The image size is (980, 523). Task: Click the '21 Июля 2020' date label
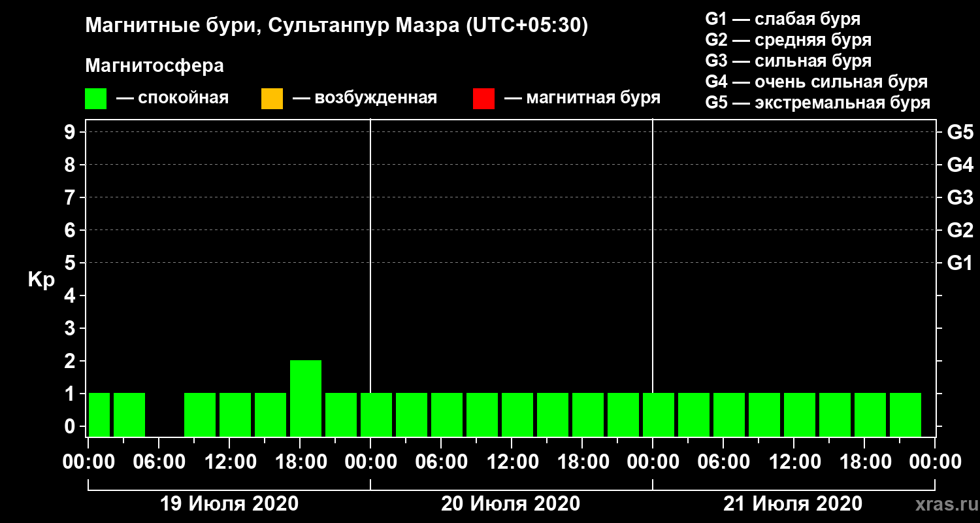pyautogui.click(x=792, y=504)
